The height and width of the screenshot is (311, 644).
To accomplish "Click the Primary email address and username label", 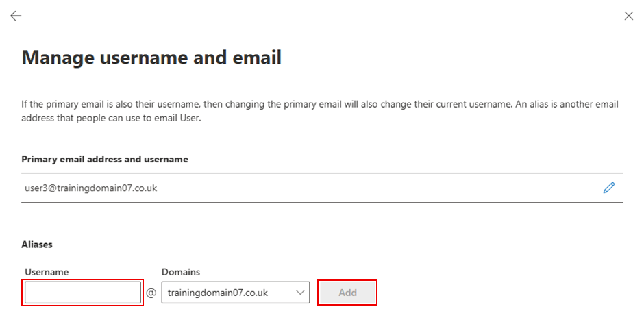I will pos(105,159).
